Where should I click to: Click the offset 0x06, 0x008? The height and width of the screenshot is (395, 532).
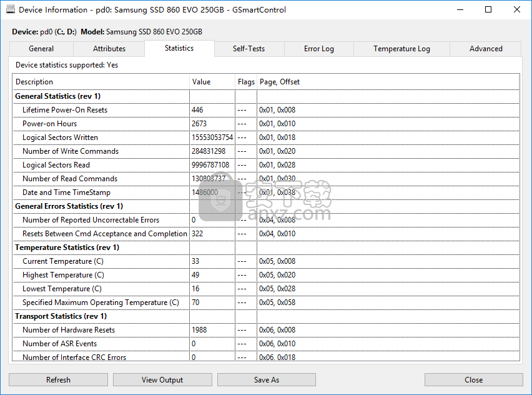click(x=277, y=330)
